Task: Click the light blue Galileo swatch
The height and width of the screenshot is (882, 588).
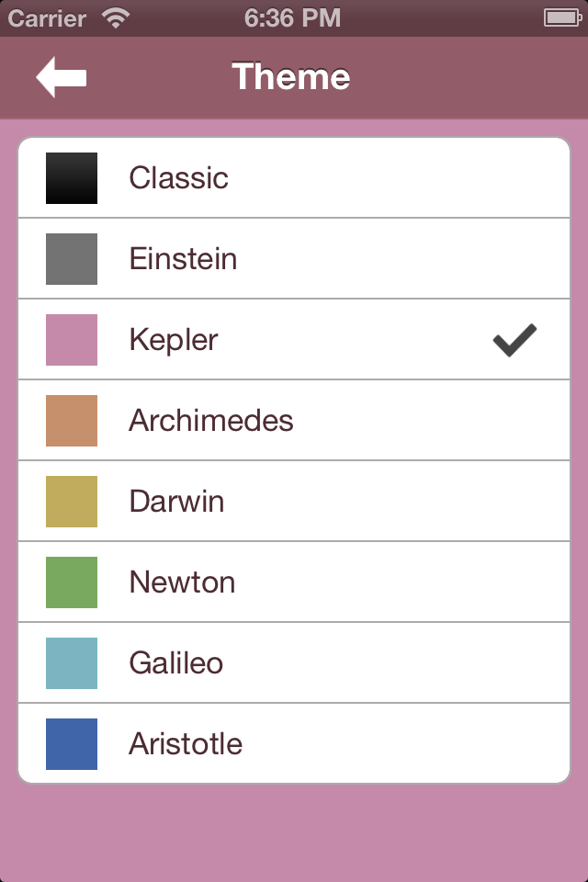Action: (x=72, y=663)
